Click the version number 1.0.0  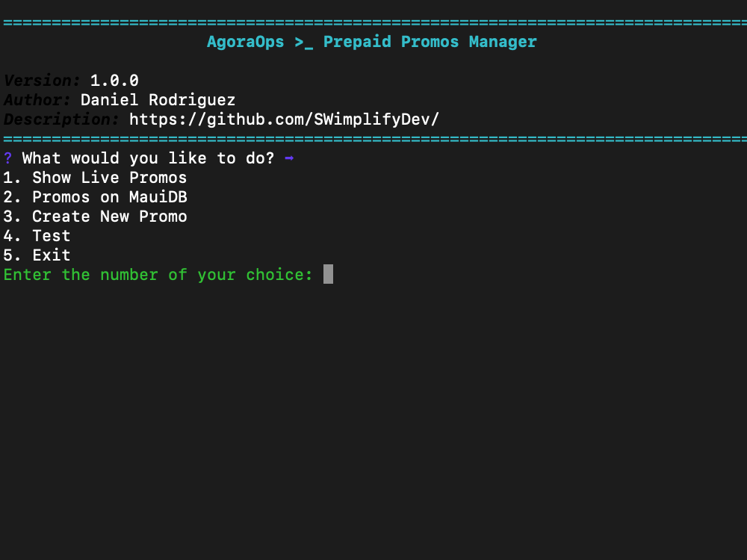pos(114,81)
